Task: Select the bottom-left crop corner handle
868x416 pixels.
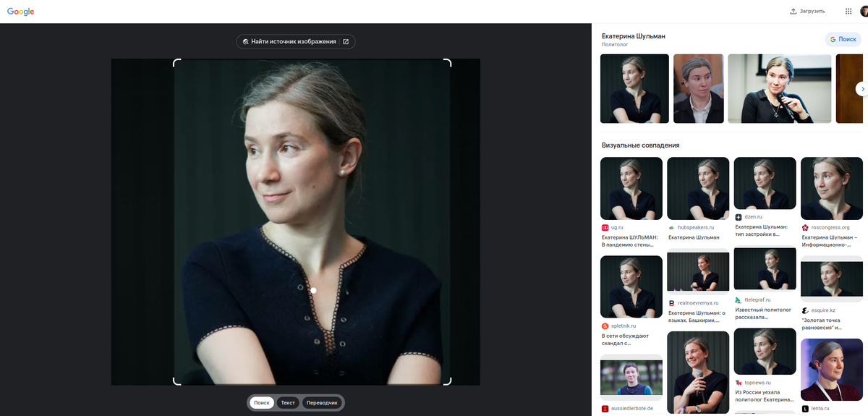Action: tap(176, 381)
